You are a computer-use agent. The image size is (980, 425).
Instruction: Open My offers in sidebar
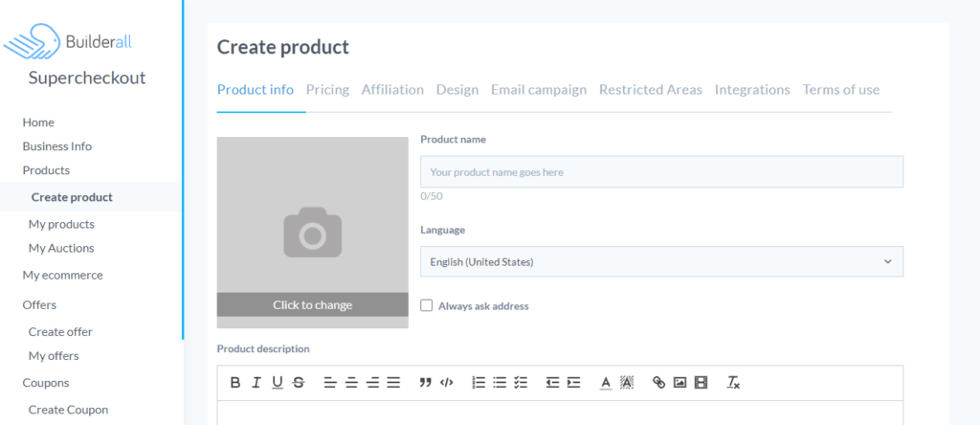point(54,356)
